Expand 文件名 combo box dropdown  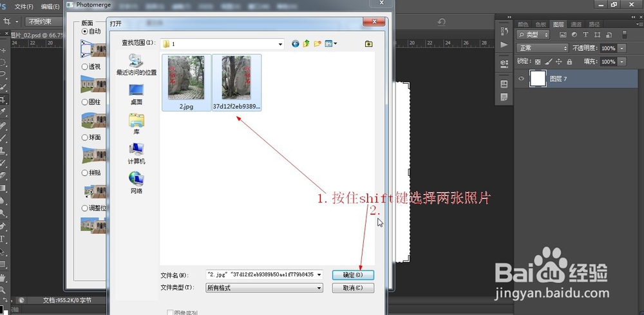click(319, 274)
